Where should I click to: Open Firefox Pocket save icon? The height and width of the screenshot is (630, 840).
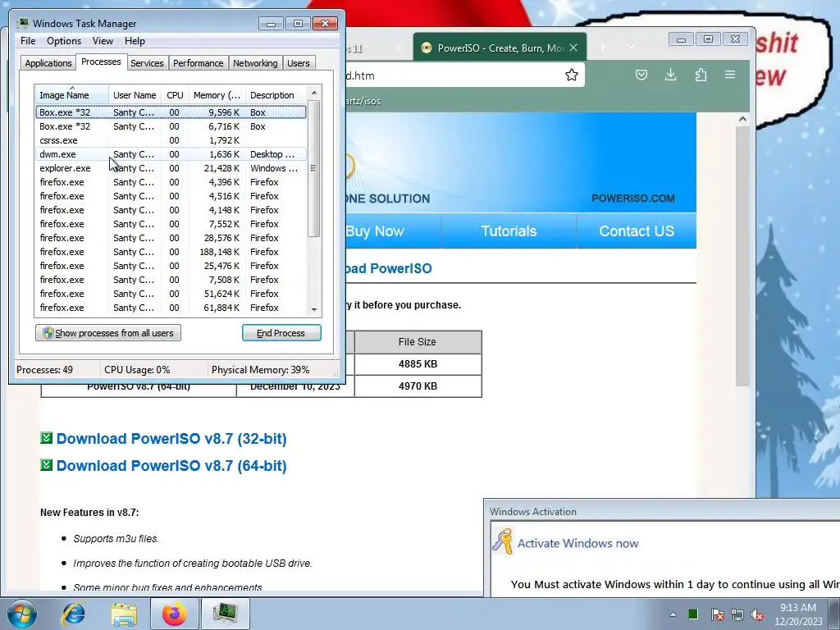pos(641,75)
